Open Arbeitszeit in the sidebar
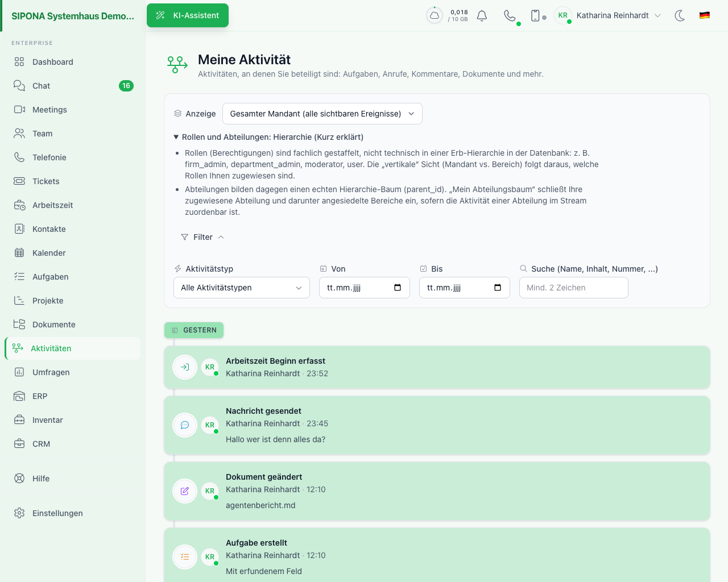728x582 pixels. [73, 205]
